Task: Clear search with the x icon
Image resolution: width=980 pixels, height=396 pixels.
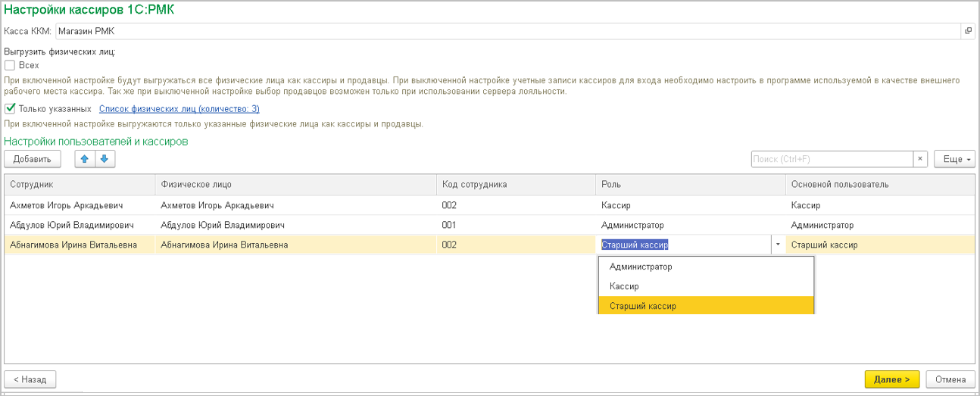Action: (x=920, y=159)
